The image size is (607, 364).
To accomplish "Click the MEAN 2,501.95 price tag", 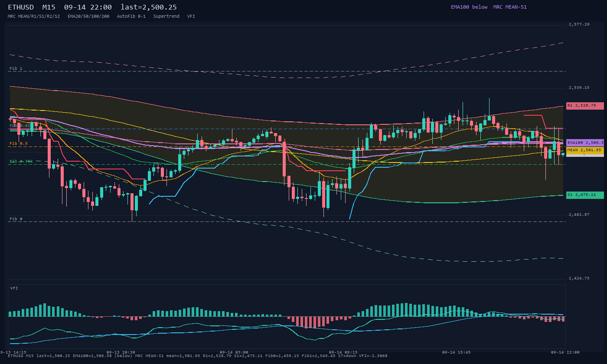I will coord(585,150).
